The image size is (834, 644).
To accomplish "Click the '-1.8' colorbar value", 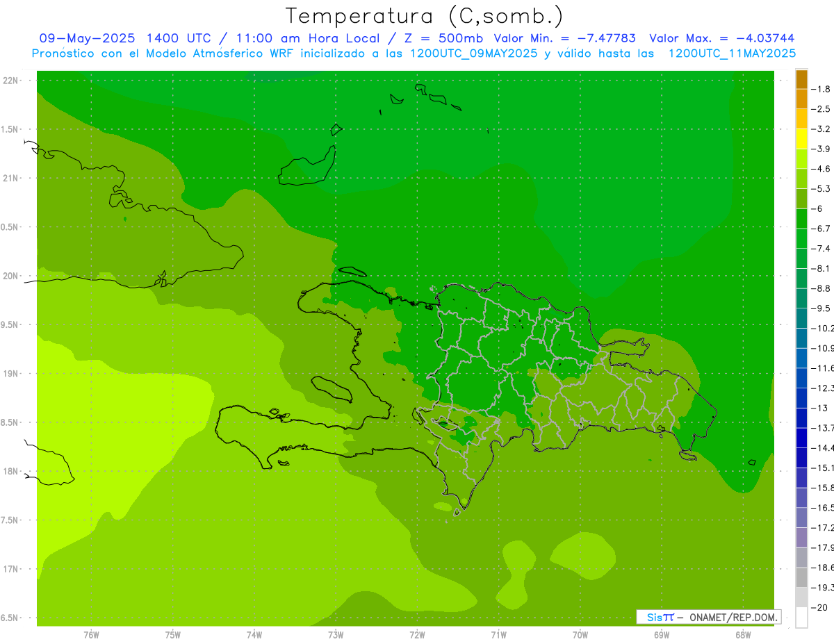I will [821, 89].
